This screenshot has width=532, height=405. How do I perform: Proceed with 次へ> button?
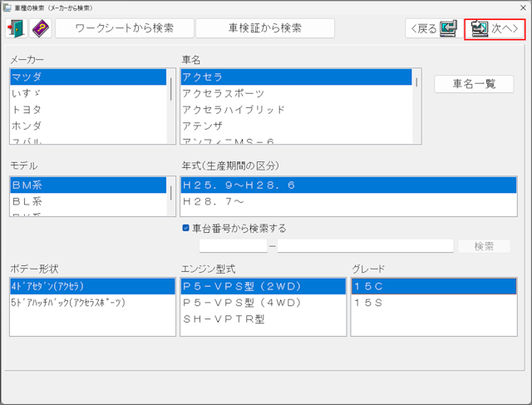coord(495,29)
